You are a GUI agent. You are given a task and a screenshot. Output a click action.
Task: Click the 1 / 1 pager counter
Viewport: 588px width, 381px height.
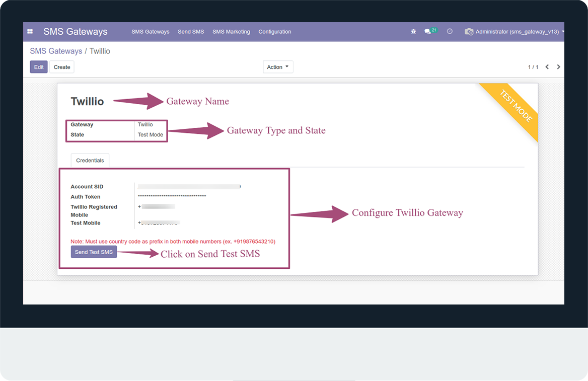pyautogui.click(x=533, y=67)
